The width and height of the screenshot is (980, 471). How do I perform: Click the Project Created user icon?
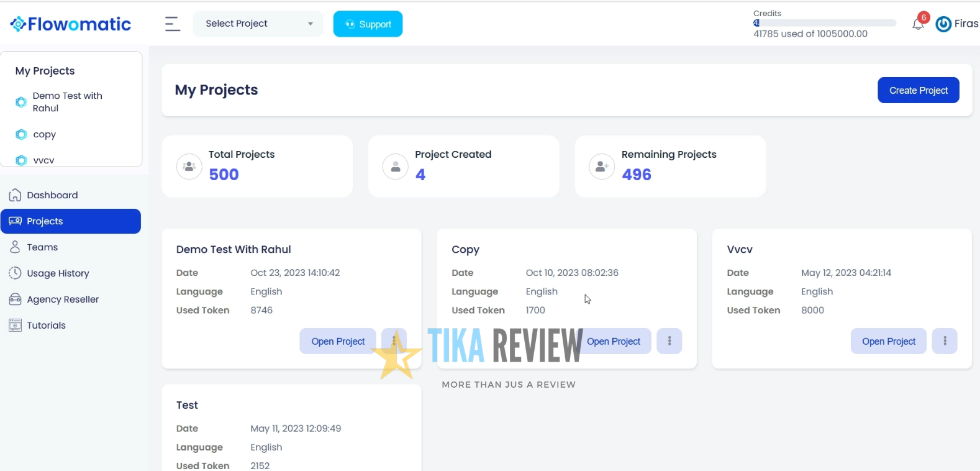(396, 167)
